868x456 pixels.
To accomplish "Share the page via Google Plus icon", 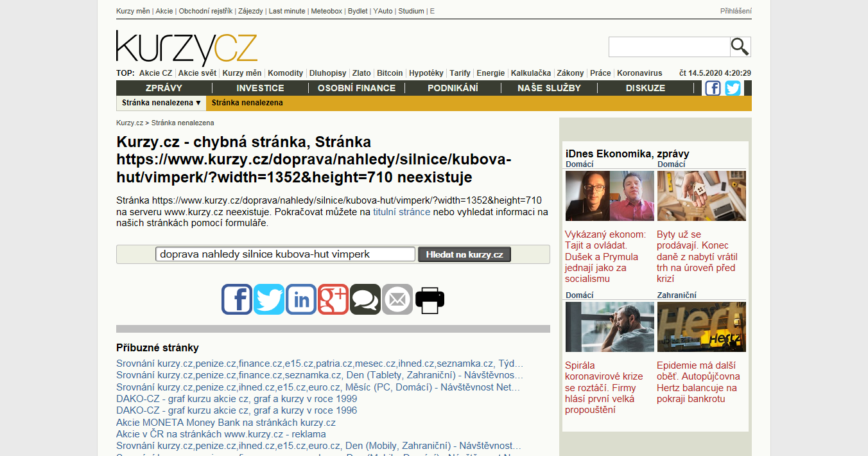I will click(x=333, y=299).
